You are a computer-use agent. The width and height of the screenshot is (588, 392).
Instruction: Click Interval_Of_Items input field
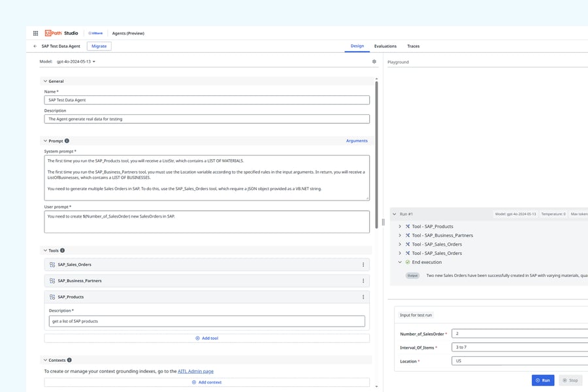tap(520, 348)
